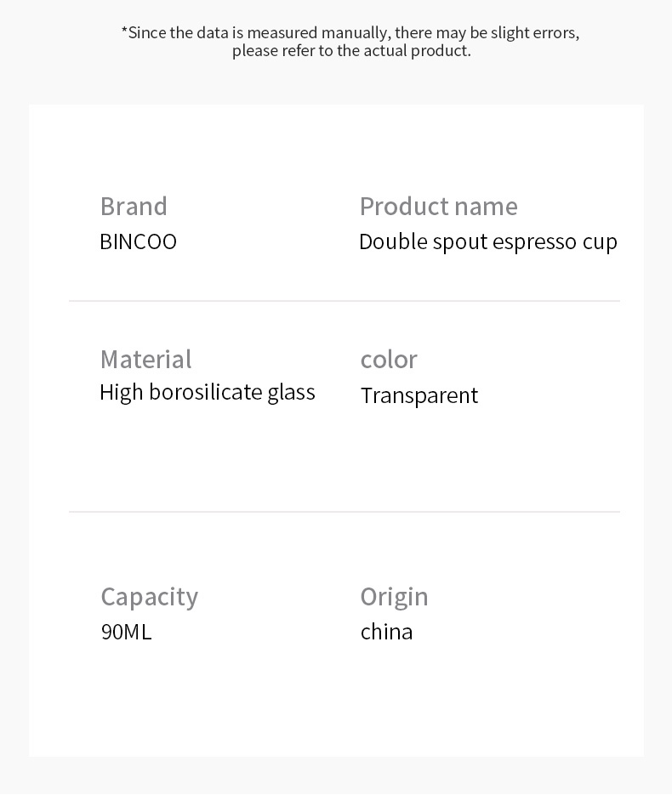The image size is (672, 795).
Task: Click the Material label
Action: click(x=146, y=360)
